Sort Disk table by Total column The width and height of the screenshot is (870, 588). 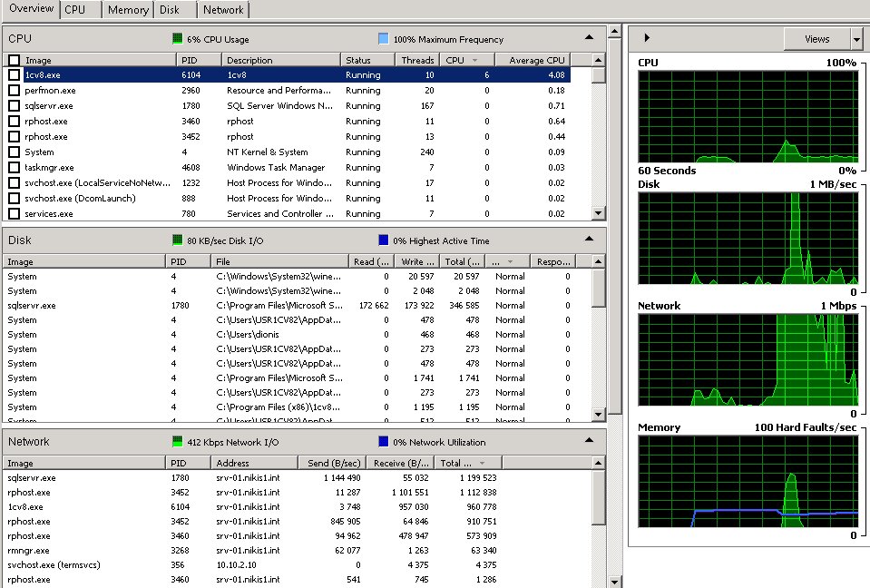tap(462, 261)
